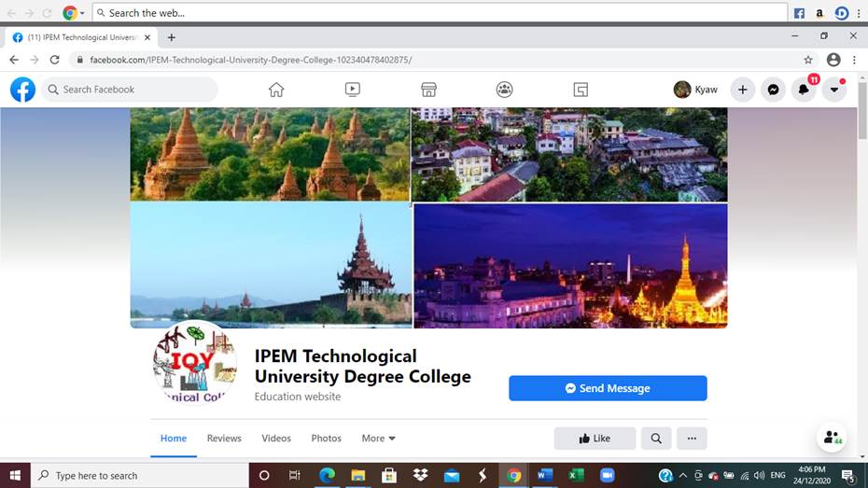Open Zoom from taskbar
The height and width of the screenshot is (488, 868).
click(x=608, y=476)
